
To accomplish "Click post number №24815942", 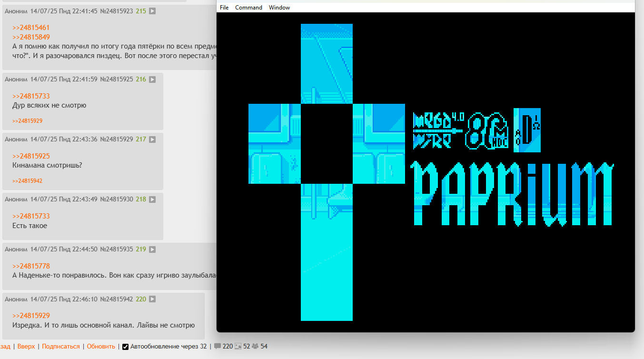I will coord(117,299).
